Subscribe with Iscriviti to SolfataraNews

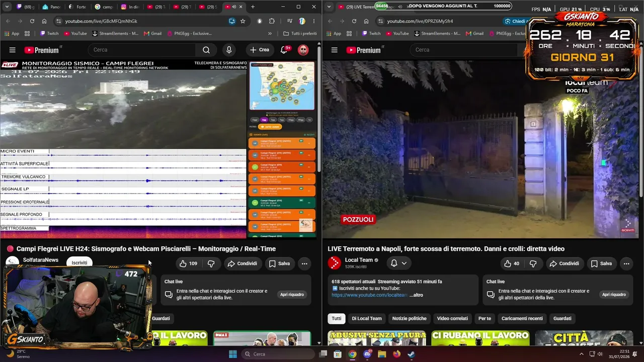tap(79, 263)
